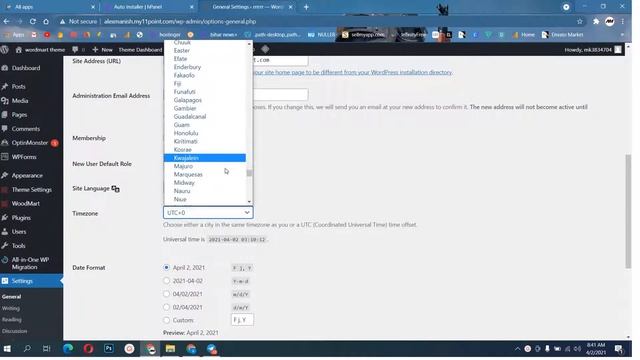The height and width of the screenshot is (360, 640).
Task: Open Discussion settings submenu
Action: pyautogui.click(x=14, y=331)
